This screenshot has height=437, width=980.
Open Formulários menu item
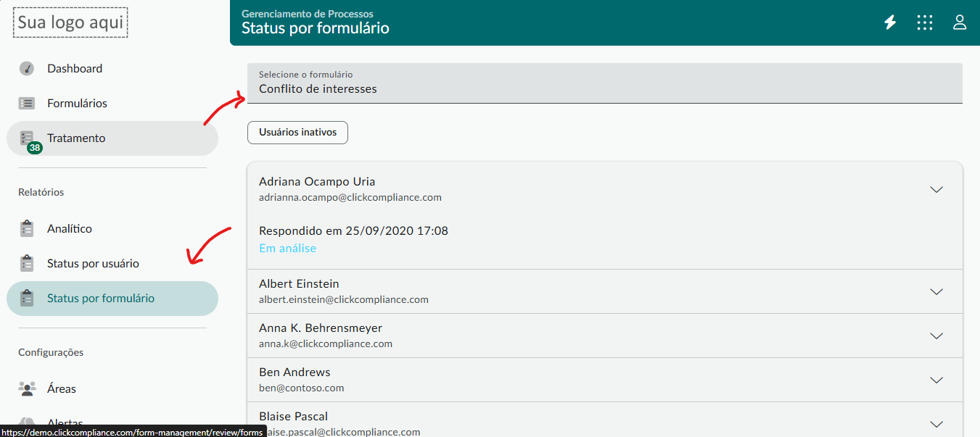(112, 104)
